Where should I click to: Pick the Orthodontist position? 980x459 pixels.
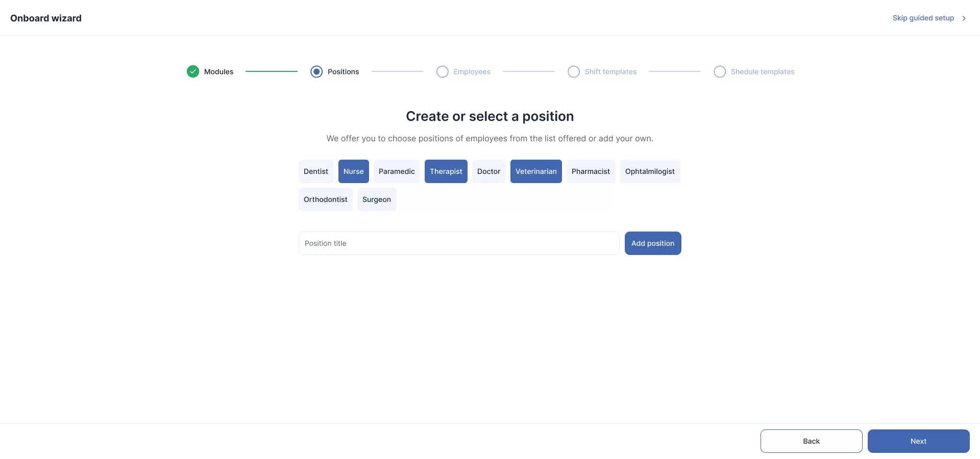326,199
